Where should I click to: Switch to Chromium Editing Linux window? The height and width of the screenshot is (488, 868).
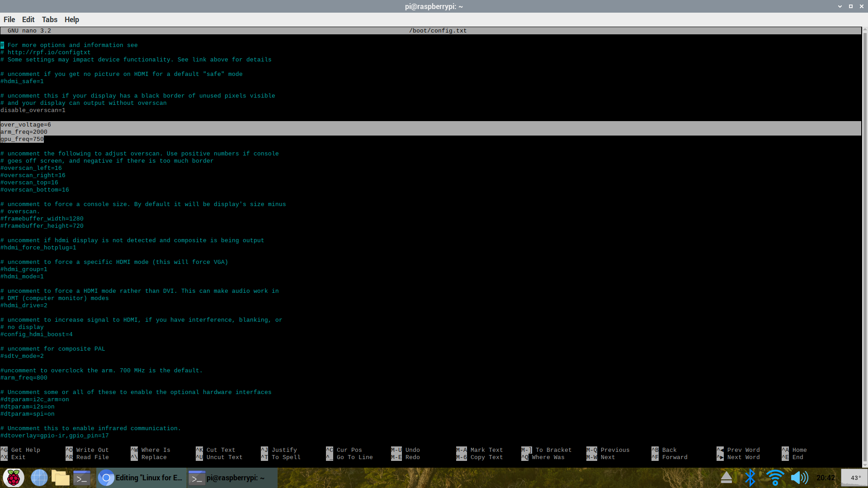(141, 478)
